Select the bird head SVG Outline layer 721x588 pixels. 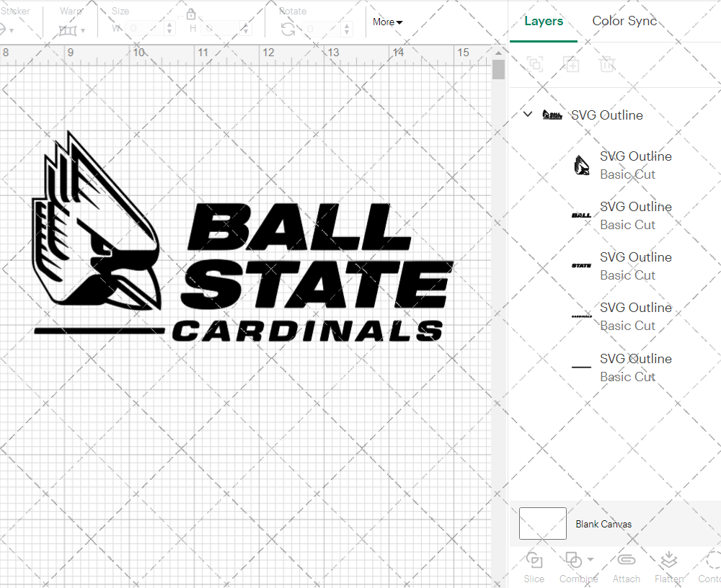[634, 164]
